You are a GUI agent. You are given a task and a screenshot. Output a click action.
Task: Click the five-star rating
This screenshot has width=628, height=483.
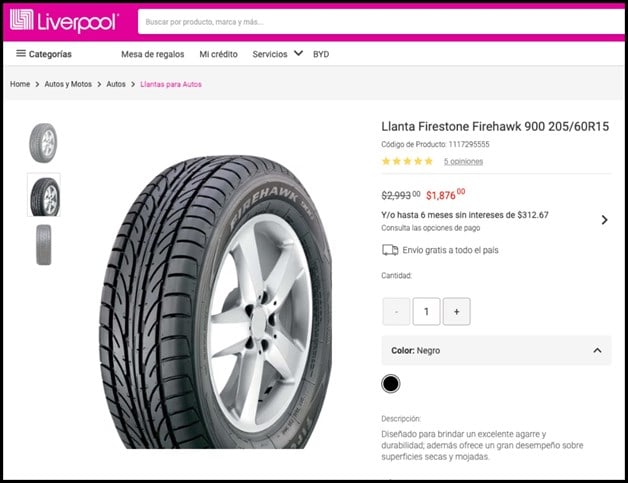point(407,161)
